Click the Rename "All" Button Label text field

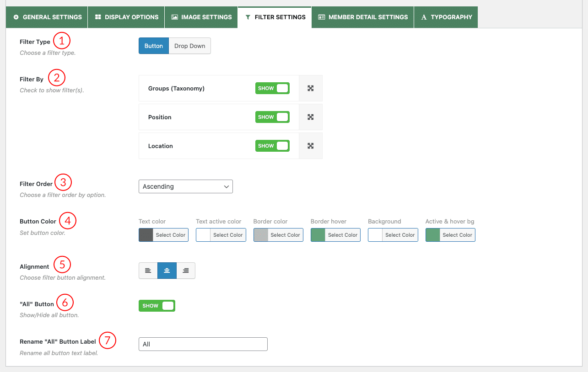[203, 344]
